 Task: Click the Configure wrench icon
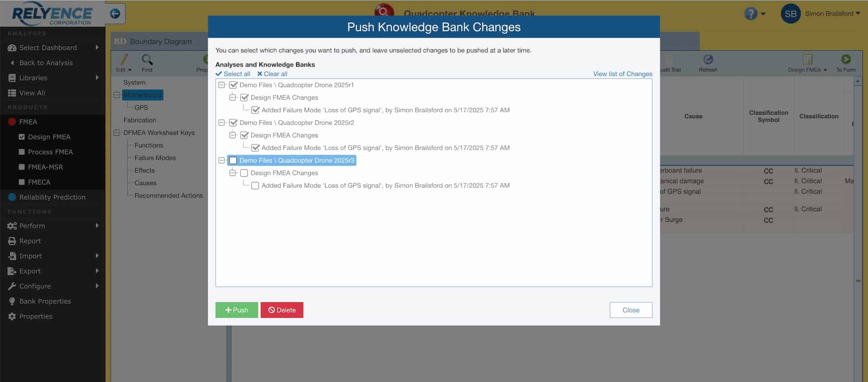click(x=12, y=286)
